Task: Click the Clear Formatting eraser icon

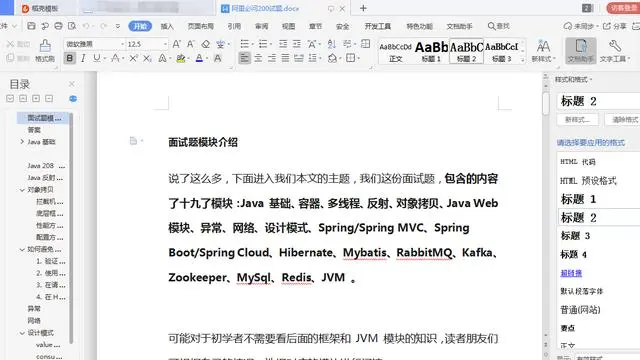Action: [206, 44]
